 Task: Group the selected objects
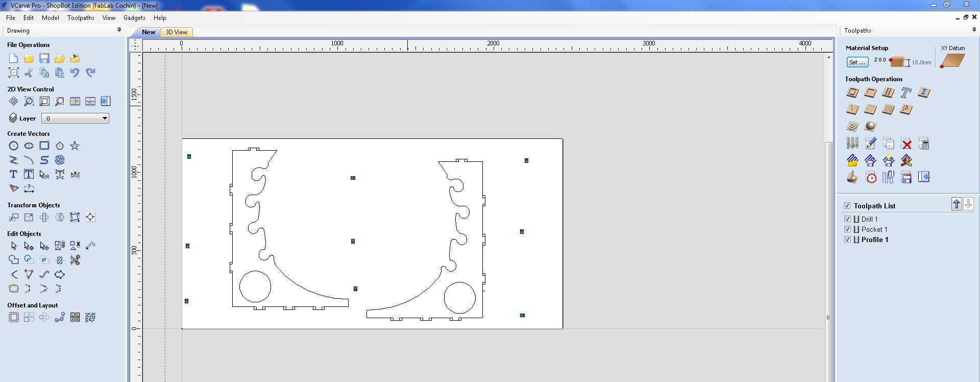click(x=60, y=246)
